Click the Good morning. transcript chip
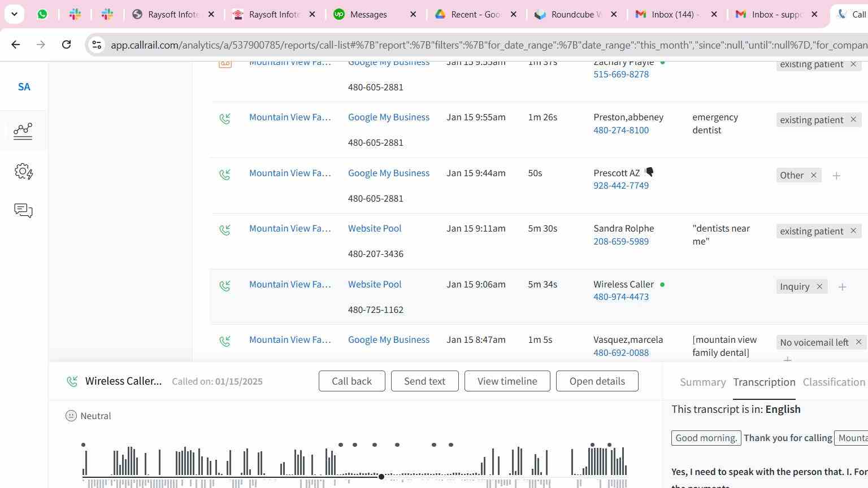868x488 pixels. [x=706, y=438]
